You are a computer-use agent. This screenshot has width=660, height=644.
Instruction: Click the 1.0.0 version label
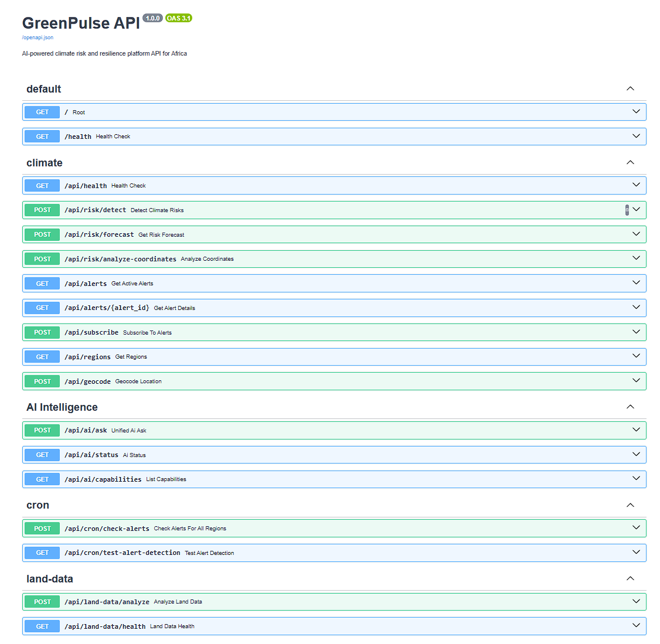152,18
